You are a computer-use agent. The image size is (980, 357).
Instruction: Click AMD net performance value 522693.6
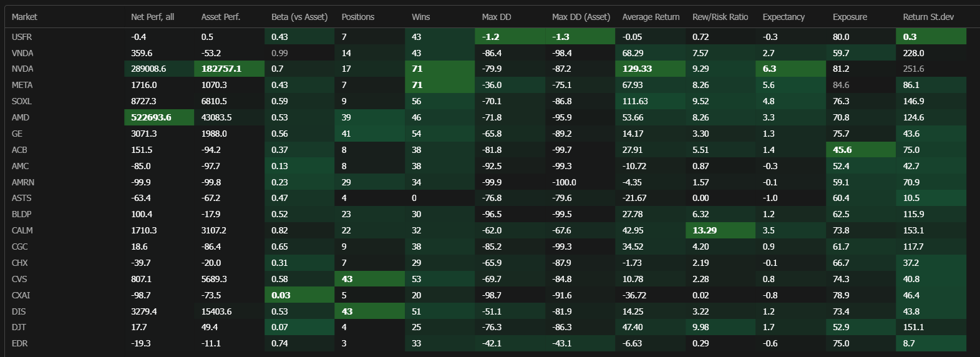point(151,117)
